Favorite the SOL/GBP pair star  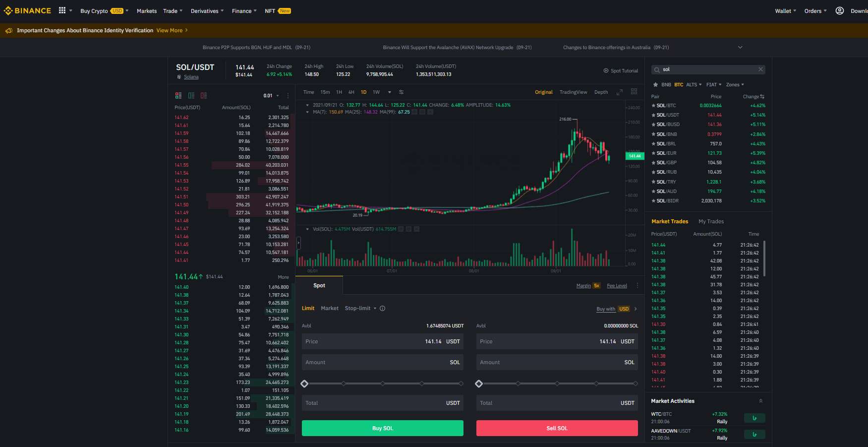(653, 163)
